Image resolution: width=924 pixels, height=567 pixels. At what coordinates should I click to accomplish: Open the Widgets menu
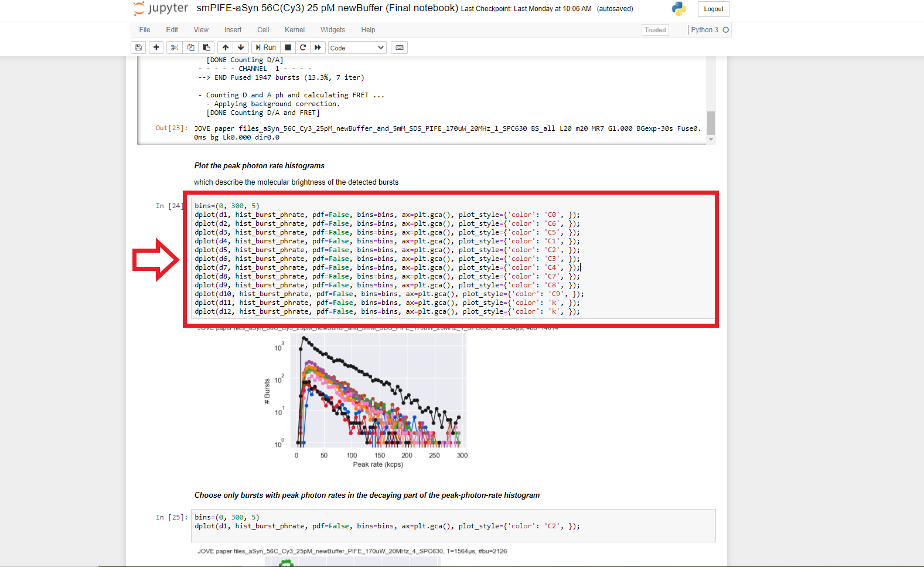[333, 30]
